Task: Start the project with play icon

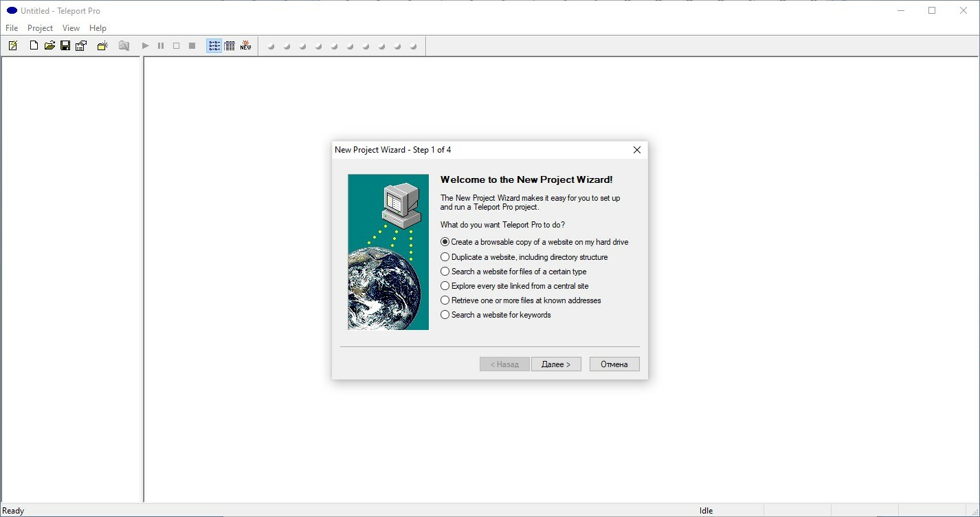Action: point(145,45)
